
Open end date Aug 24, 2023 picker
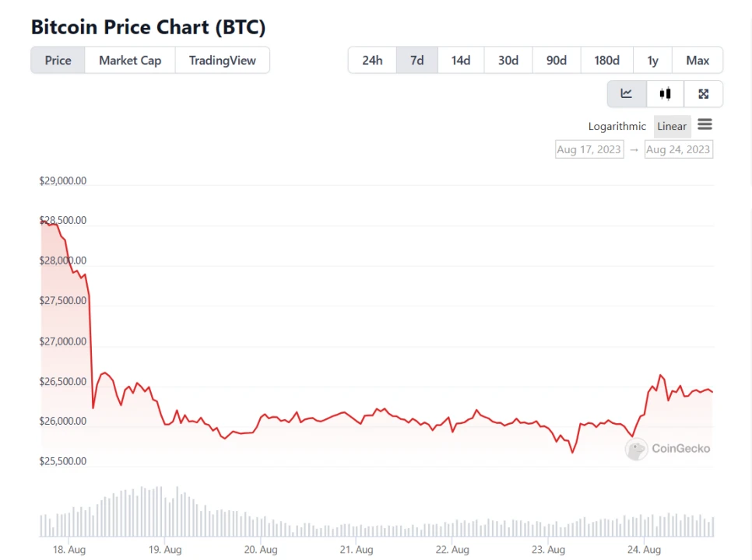(x=678, y=149)
